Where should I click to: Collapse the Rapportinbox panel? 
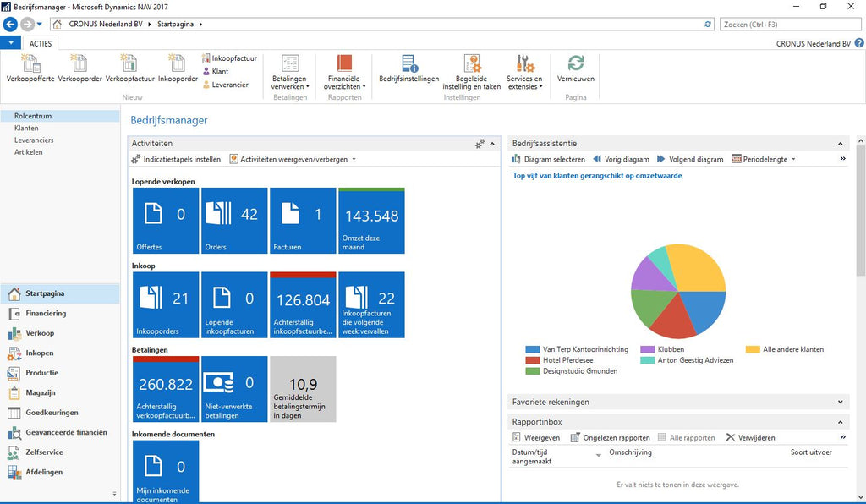coord(841,421)
